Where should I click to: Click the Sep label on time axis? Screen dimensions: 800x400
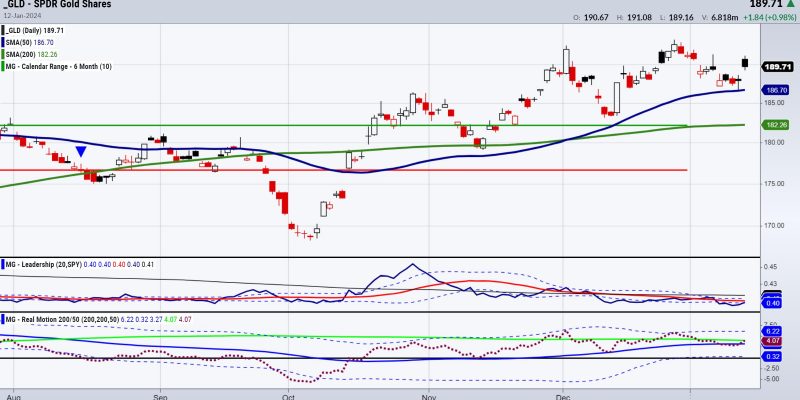point(161,396)
